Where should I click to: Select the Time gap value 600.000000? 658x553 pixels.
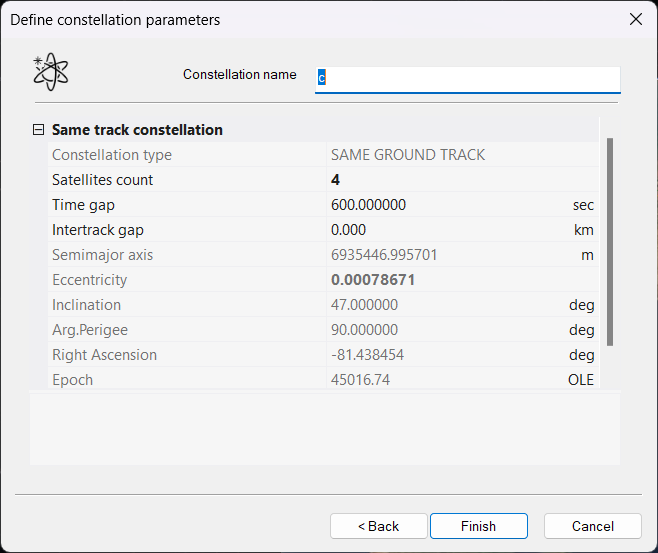(440, 205)
